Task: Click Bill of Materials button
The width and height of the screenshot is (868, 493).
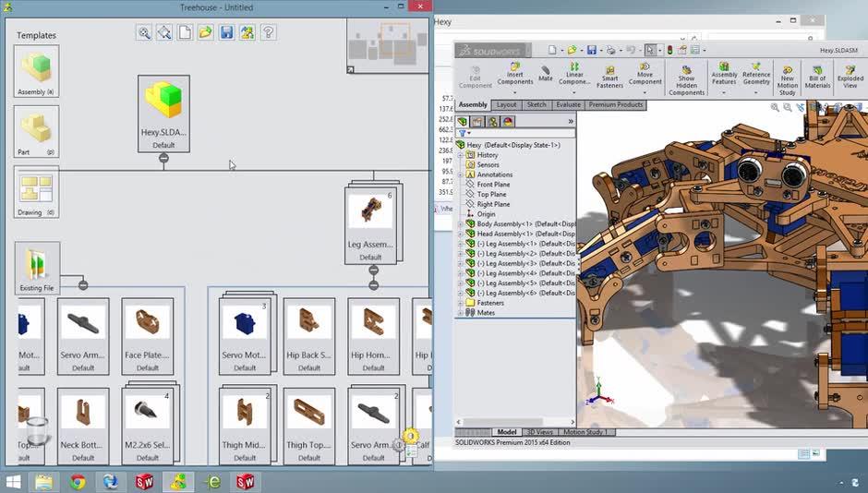Action: (817, 75)
